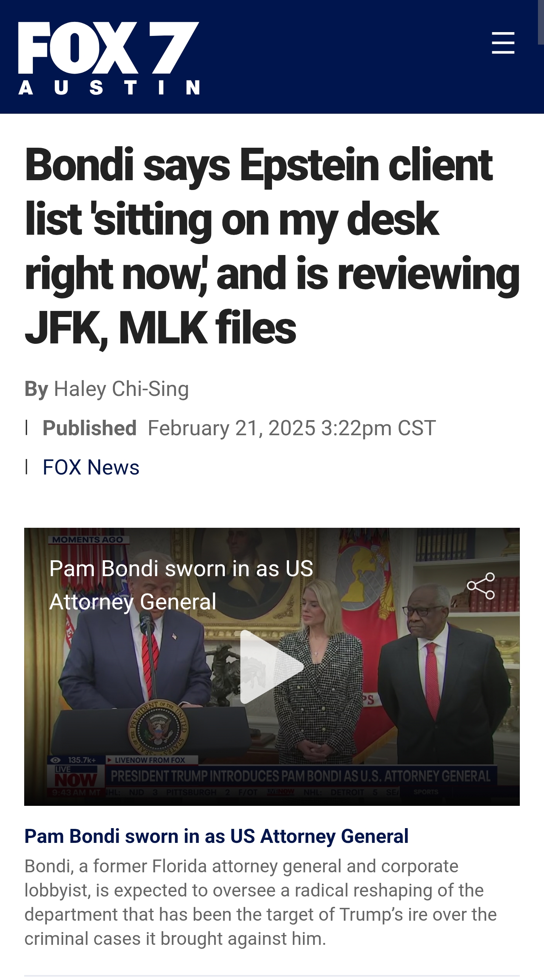The height and width of the screenshot is (980, 544).
Task: Click the presidential seal on the podium
Action: click(x=157, y=728)
